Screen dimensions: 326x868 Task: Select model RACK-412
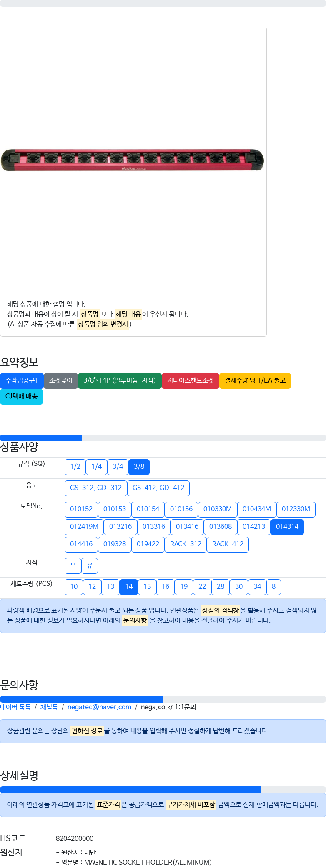tap(228, 544)
